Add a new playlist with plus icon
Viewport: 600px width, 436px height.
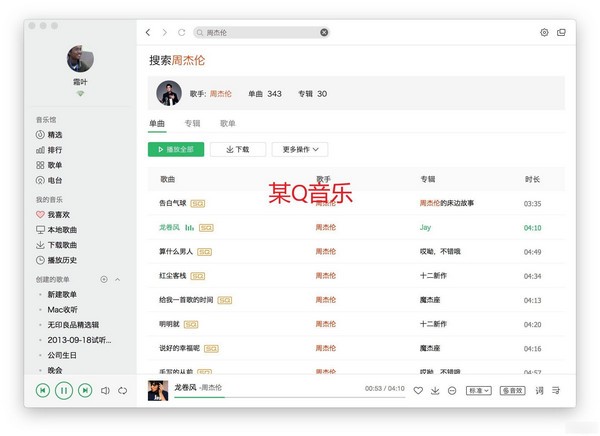104,279
